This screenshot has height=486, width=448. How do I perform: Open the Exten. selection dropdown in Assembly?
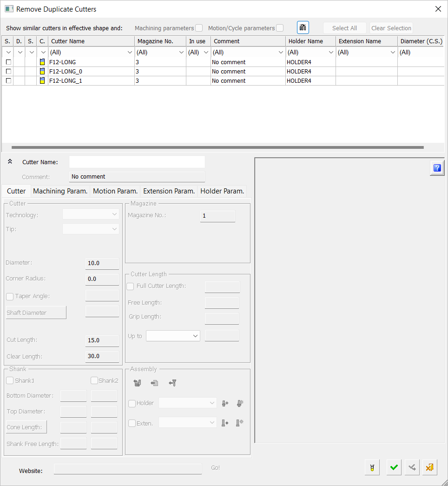tap(187, 422)
